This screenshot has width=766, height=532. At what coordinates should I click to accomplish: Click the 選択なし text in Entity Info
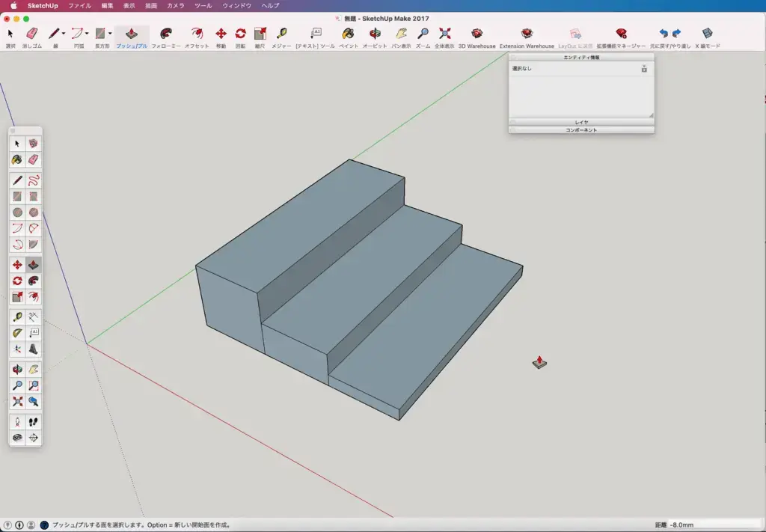coord(521,69)
